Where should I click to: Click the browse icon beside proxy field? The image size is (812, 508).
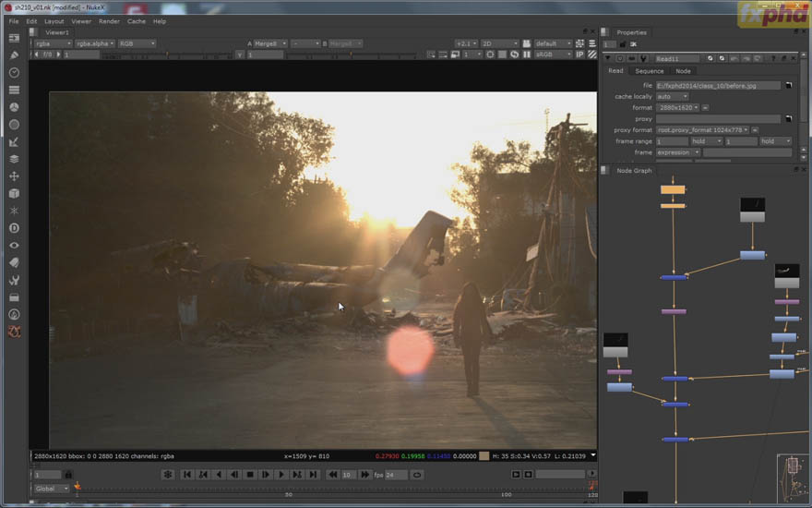tap(788, 119)
